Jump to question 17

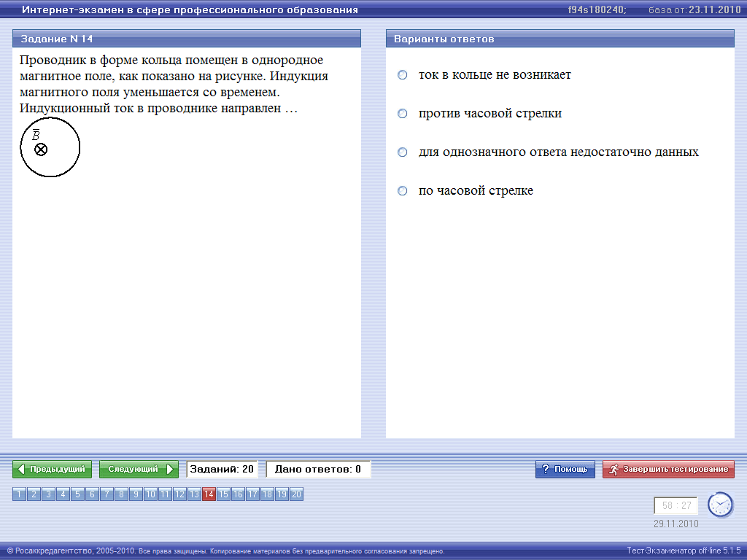(x=252, y=494)
